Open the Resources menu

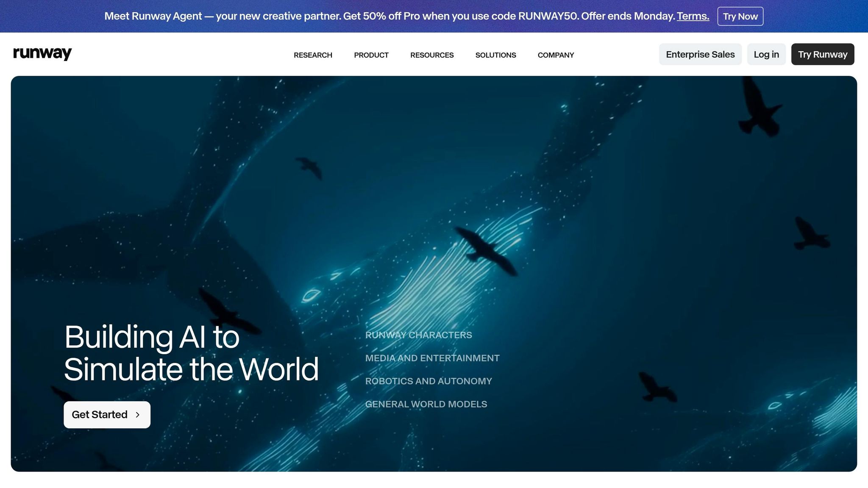tap(432, 55)
